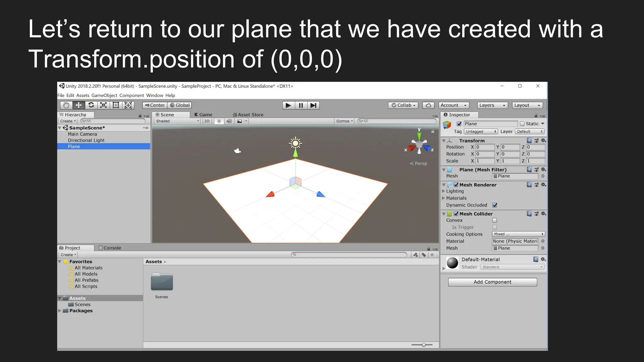Open the GameObject menu
This screenshot has height=362, width=644.
(104, 96)
